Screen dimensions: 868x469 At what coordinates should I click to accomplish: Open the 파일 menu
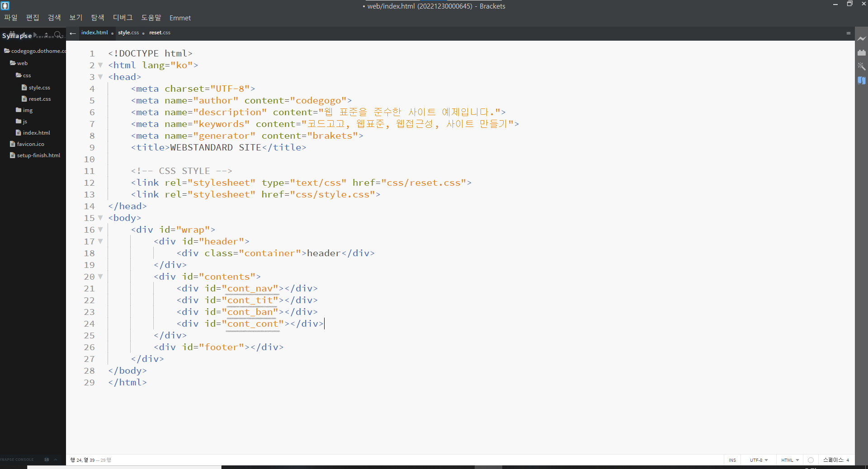11,18
